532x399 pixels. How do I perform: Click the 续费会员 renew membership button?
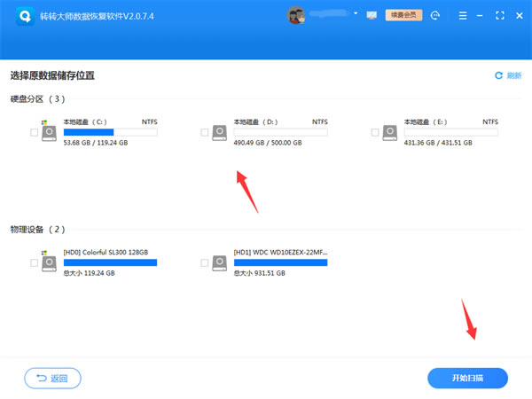coord(403,15)
